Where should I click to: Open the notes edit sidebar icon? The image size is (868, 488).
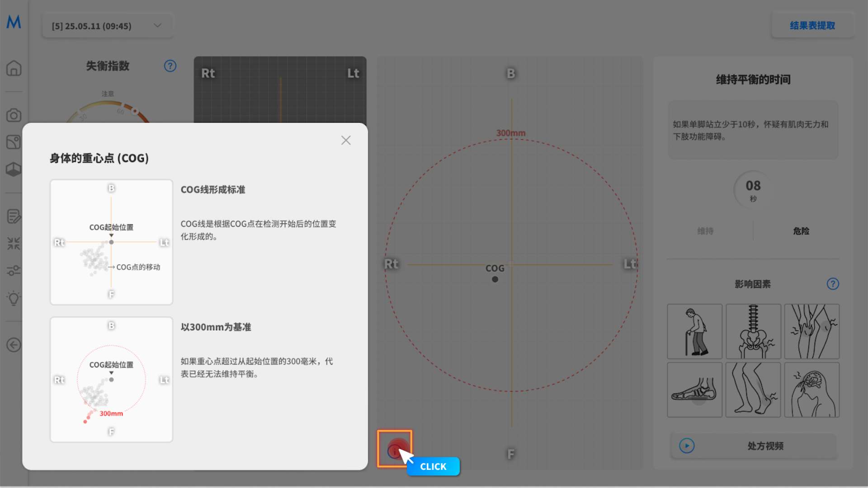pos(14,216)
